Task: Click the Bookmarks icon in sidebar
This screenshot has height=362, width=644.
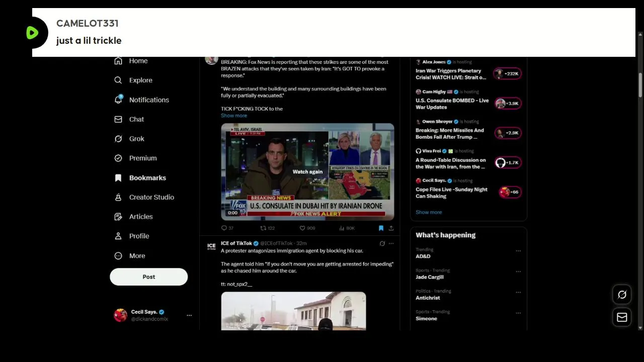Action: click(x=118, y=177)
